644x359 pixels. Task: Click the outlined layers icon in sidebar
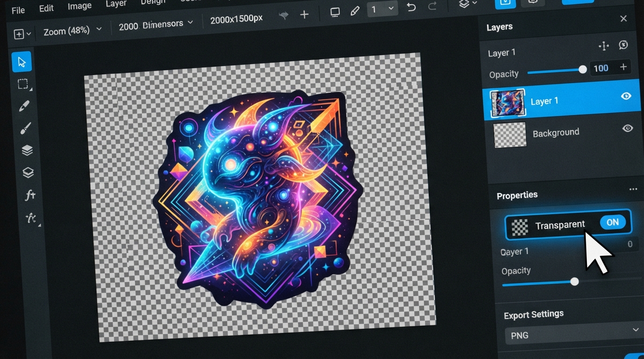click(28, 172)
